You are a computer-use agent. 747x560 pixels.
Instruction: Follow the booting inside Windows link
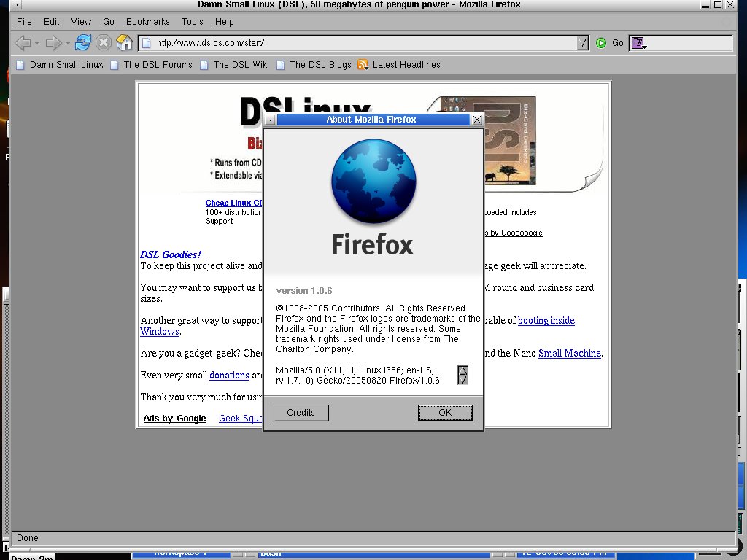pyautogui.click(x=546, y=321)
